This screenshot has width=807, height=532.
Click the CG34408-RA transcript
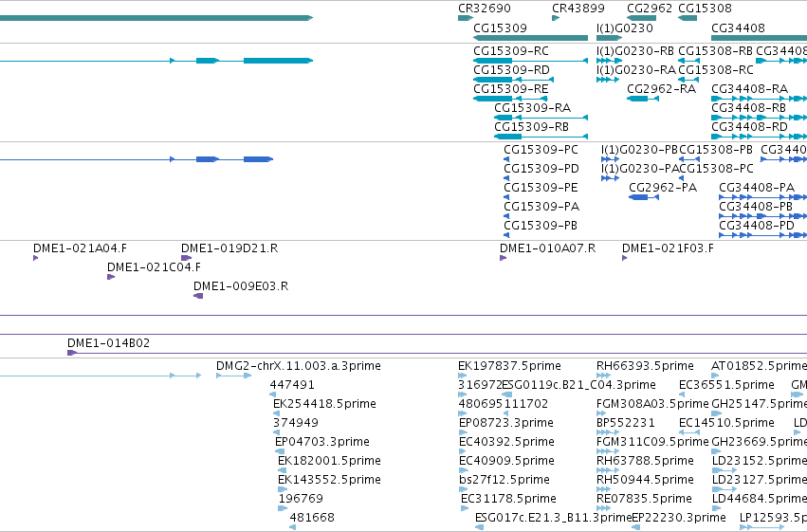tap(759, 99)
